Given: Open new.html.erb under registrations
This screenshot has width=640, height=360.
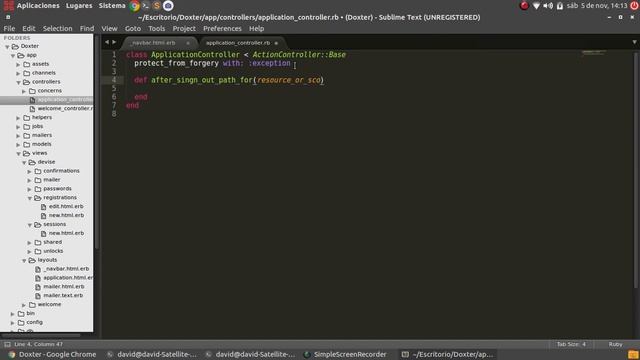Looking at the screenshot, I should point(66,216).
